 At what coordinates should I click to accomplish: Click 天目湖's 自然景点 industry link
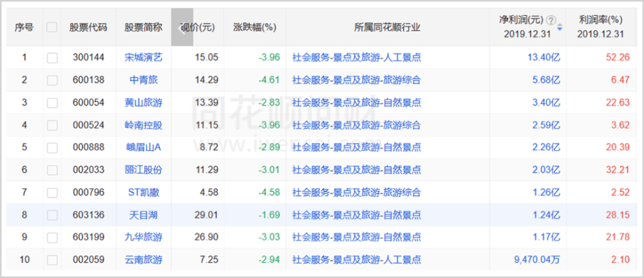(402, 215)
